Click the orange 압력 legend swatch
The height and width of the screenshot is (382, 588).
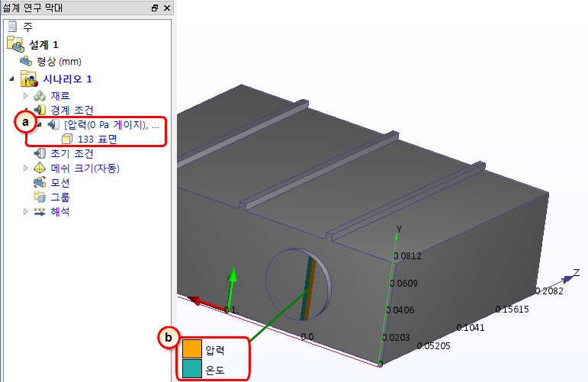(x=192, y=348)
